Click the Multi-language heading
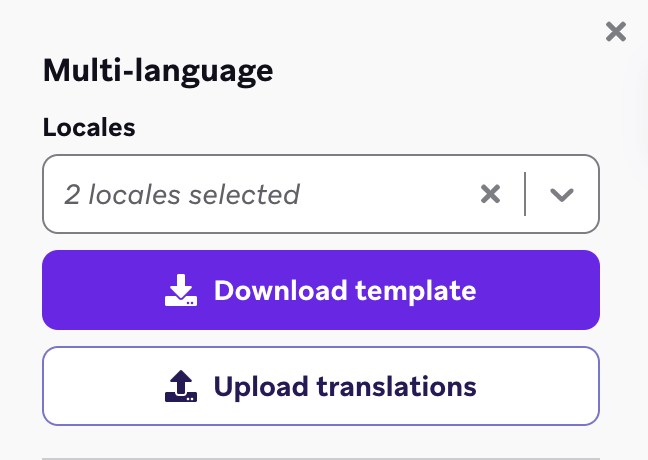Screen dimensions: 648x460 pos(157,71)
